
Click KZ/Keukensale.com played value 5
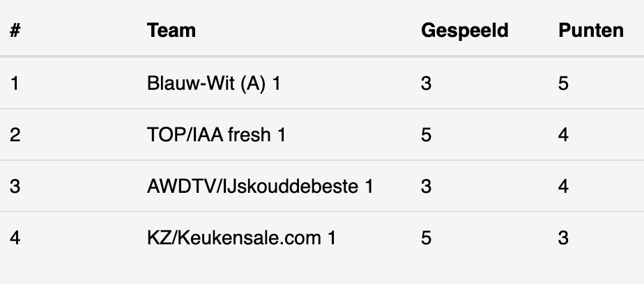(427, 238)
